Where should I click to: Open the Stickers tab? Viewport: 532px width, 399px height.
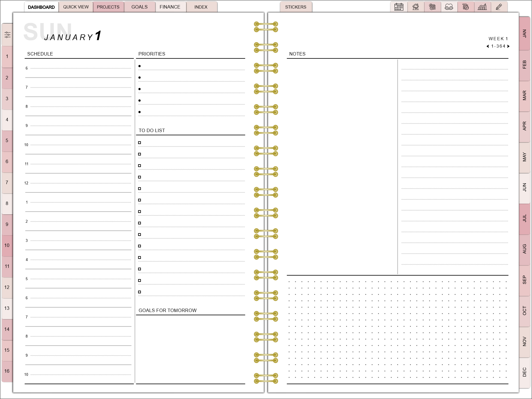(x=295, y=7)
